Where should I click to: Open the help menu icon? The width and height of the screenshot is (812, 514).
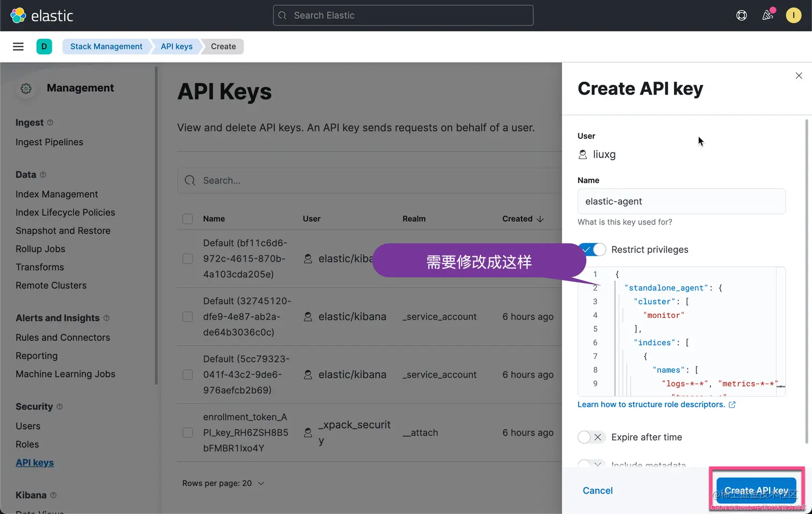tap(742, 16)
